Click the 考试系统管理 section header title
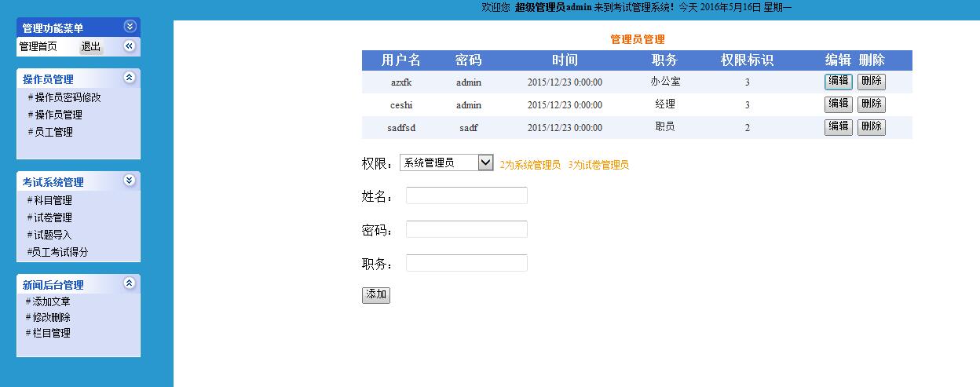This screenshot has width=980, height=387. tap(53, 182)
